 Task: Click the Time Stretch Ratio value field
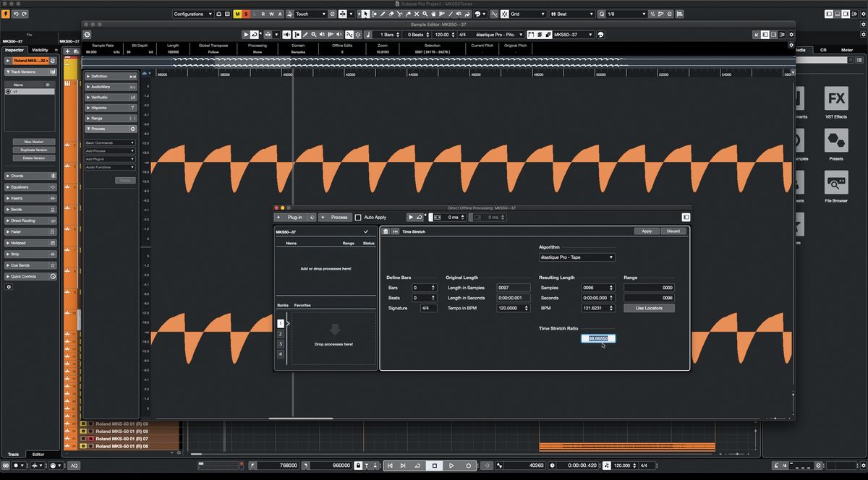coord(598,338)
